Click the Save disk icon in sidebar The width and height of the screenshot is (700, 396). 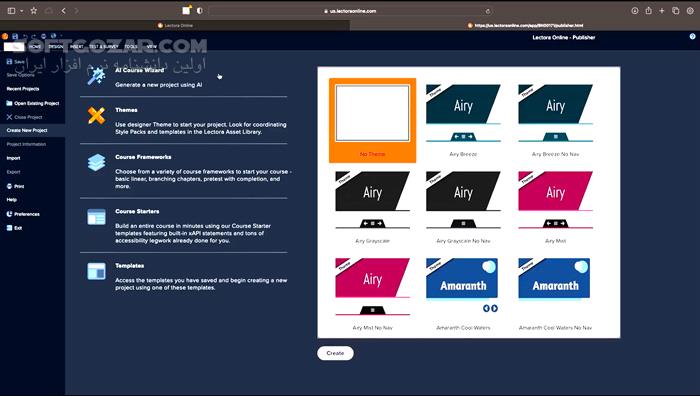coord(9,62)
